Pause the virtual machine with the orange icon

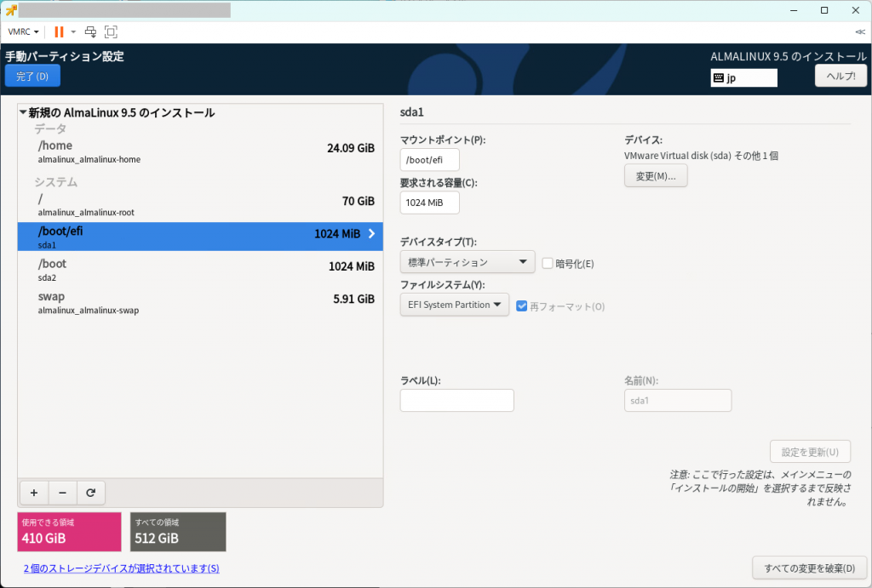tap(59, 31)
